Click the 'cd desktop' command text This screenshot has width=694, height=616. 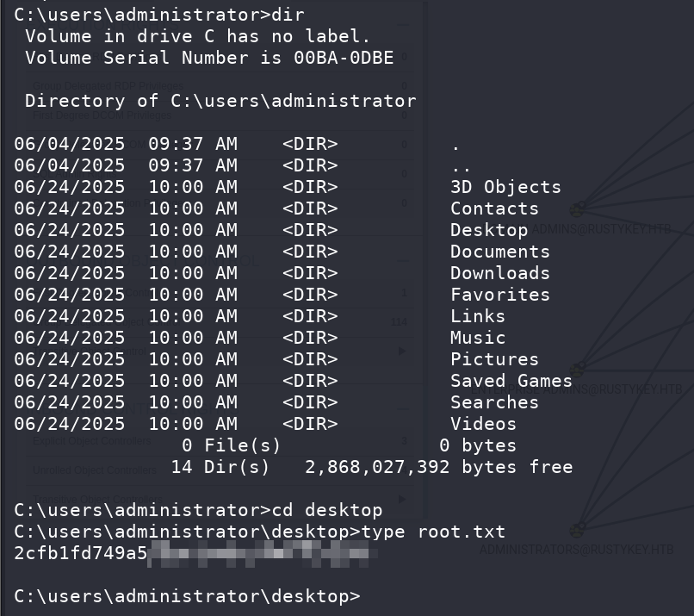[x=327, y=510]
